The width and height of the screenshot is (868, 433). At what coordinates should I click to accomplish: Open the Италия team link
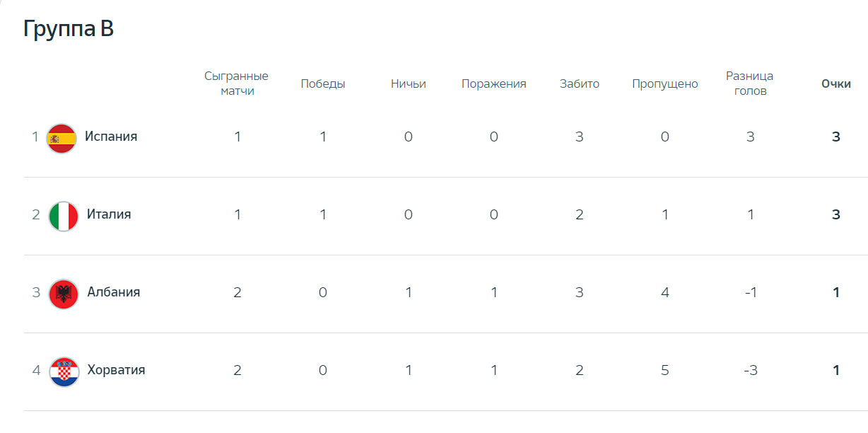pyautogui.click(x=109, y=214)
